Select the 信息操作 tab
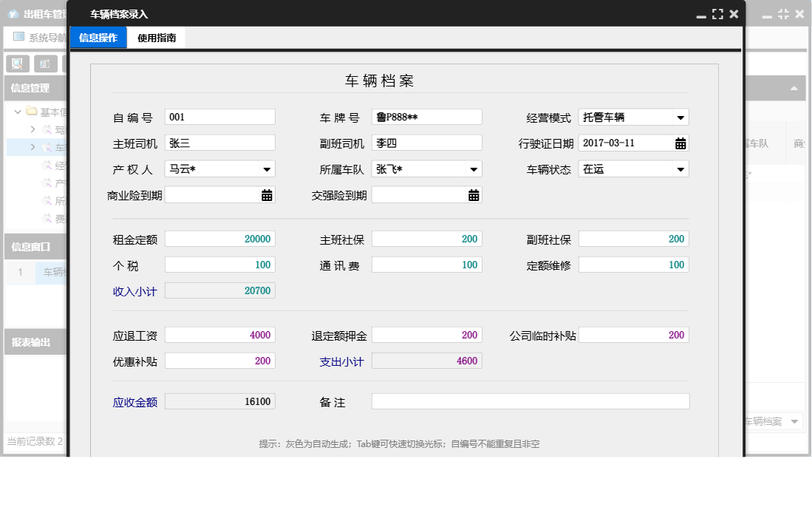 98,37
